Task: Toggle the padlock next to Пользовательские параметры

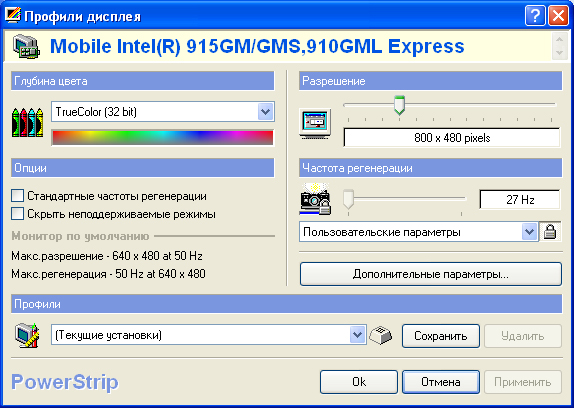Action: pyautogui.click(x=550, y=232)
